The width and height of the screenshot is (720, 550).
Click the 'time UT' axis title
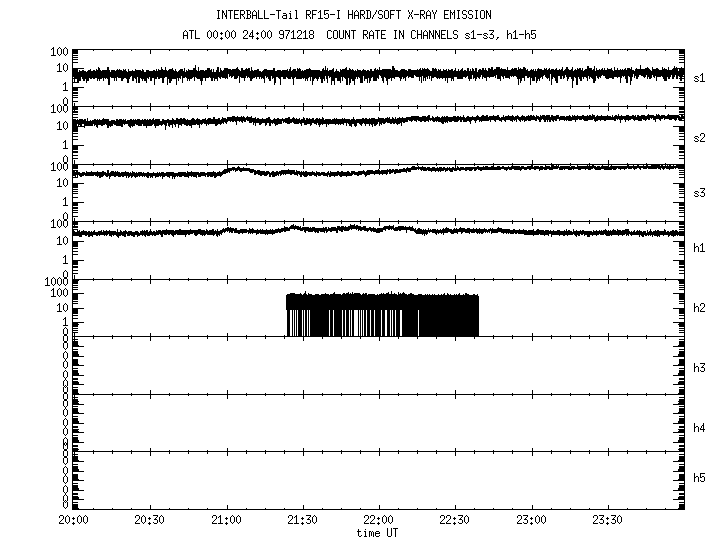[x=379, y=533]
